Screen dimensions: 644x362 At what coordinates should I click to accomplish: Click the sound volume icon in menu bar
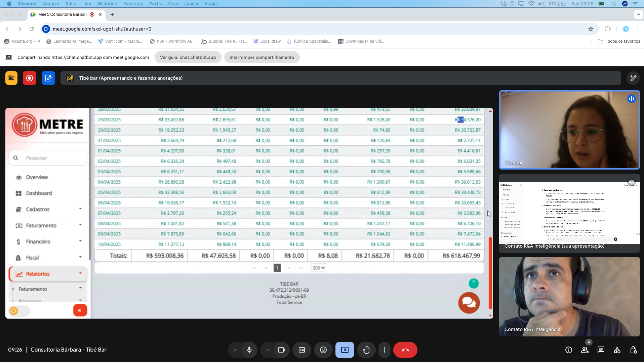click(542, 4)
